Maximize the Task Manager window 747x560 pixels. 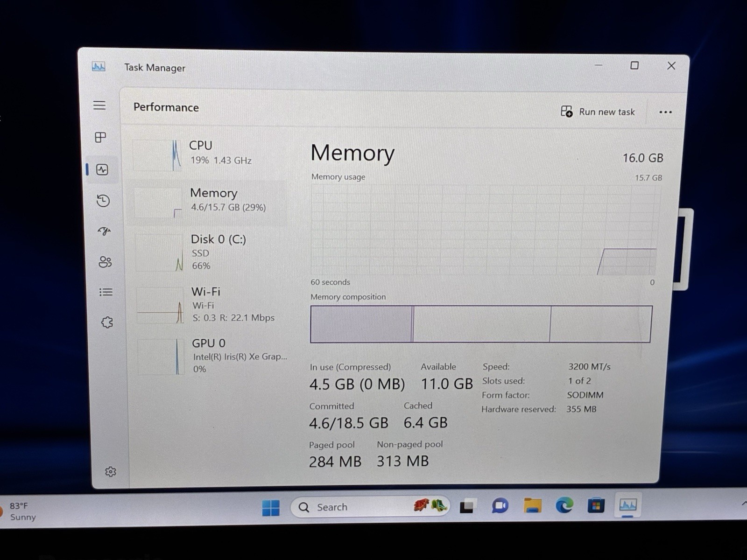point(634,66)
